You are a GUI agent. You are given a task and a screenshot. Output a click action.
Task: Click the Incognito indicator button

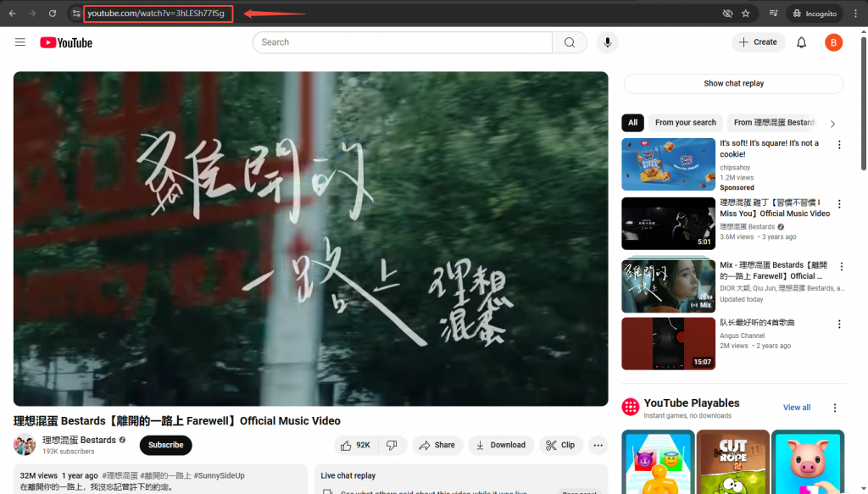coord(815,14)
